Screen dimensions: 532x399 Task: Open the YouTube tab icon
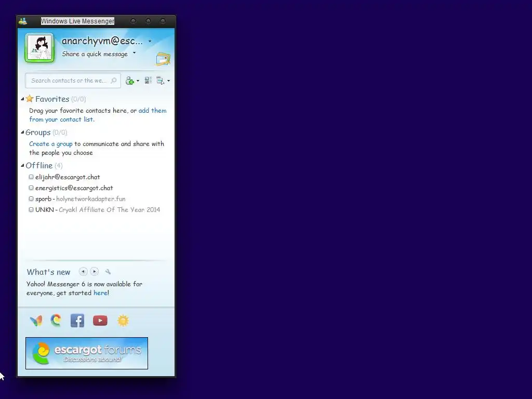pyautogui.click(x=100, y=321)
